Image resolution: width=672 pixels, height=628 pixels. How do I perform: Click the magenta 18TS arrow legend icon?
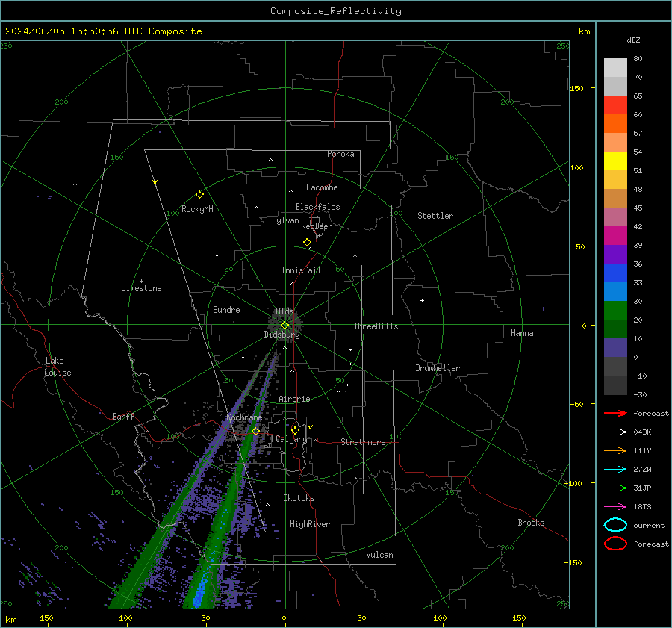615,507
